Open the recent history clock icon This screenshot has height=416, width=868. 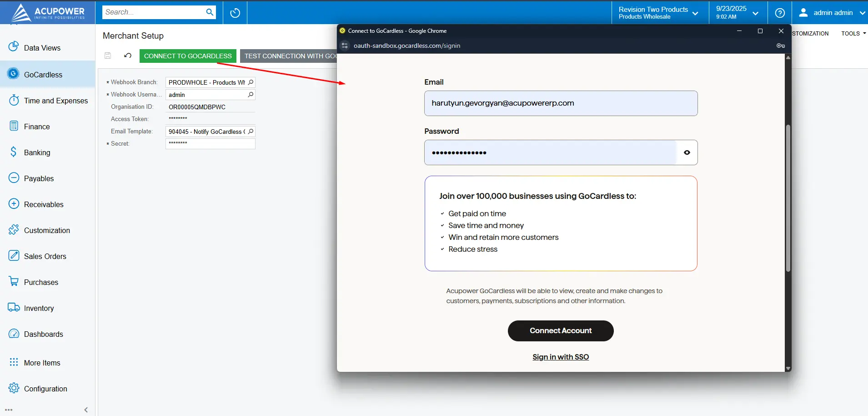click(235, 13)
